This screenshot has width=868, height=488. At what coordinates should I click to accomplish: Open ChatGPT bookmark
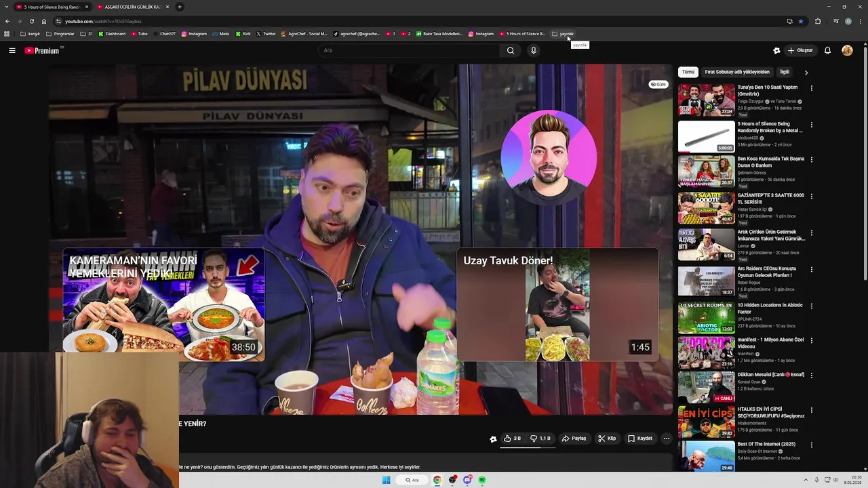point(164,34)
